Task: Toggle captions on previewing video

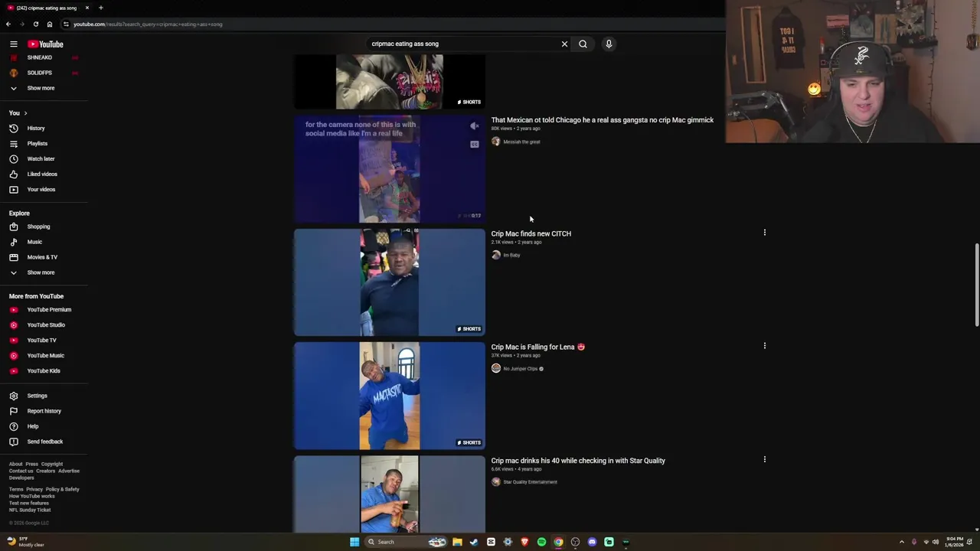Action: click(475, 144)
